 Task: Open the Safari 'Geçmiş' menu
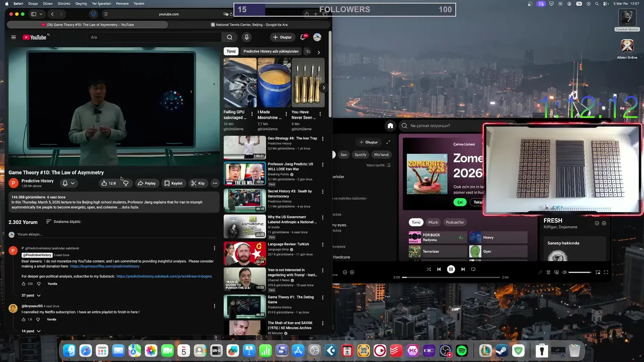coord(81,4)
